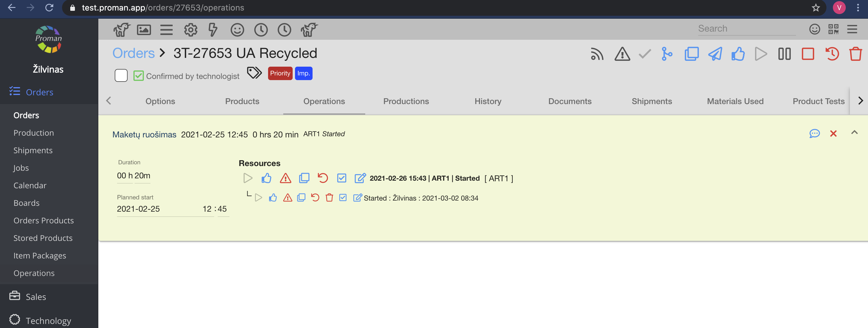
Task: Toggle checkbox icon in ART1 Started row
Action: pos(341,178)
